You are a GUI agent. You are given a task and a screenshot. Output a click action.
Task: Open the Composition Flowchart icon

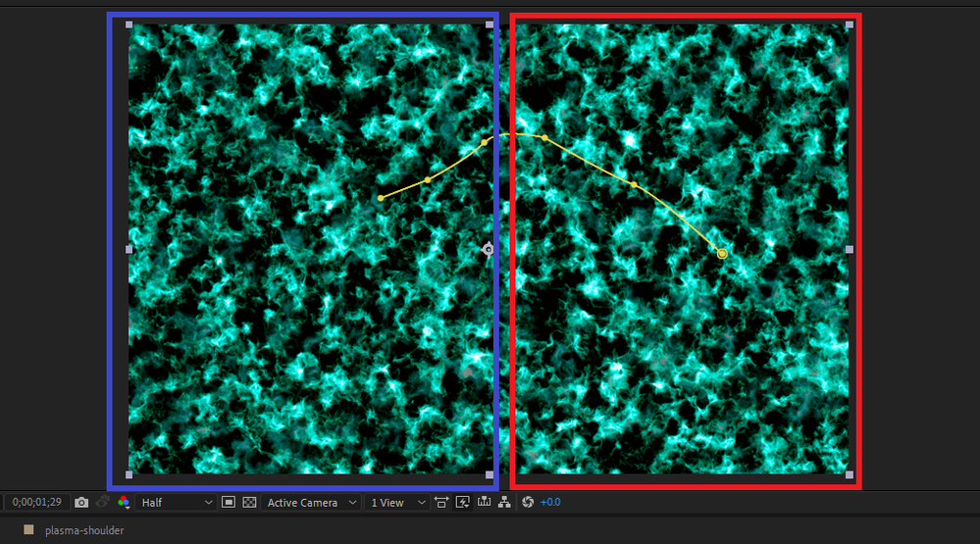click(x=504, y=502)
